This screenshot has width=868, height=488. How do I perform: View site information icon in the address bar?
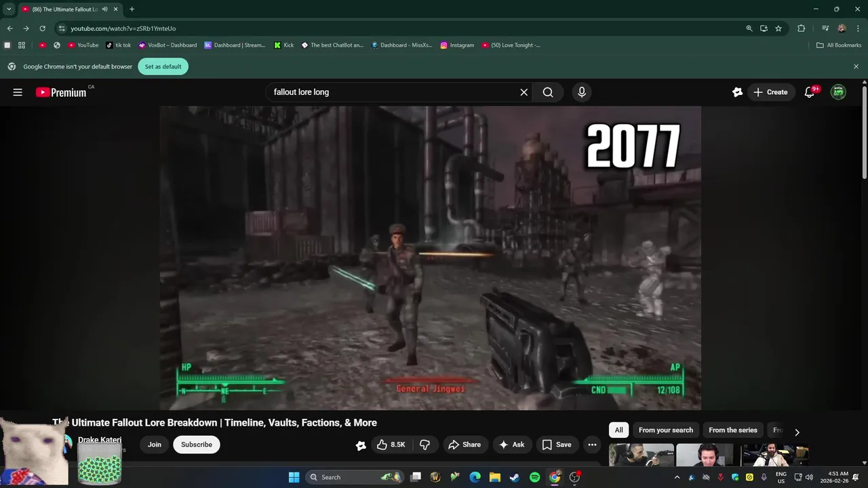point(62,28)
